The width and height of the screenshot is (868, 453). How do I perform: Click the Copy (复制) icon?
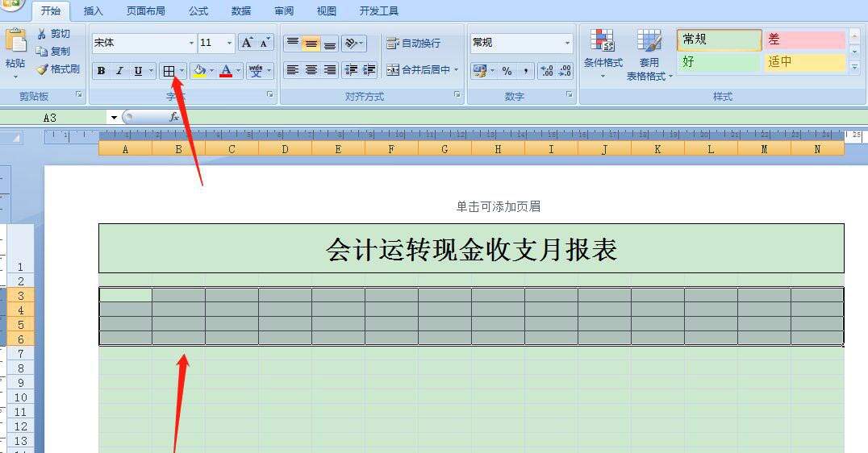(41, 52)
